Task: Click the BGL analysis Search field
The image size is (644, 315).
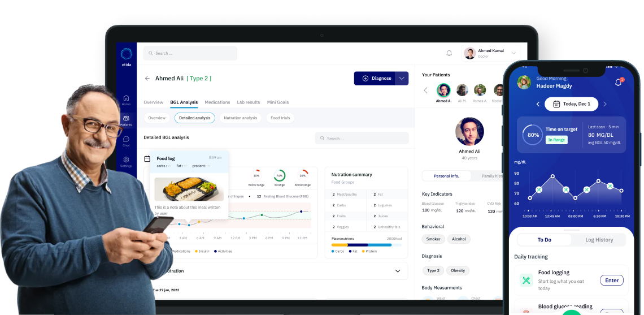Action: 362,138
